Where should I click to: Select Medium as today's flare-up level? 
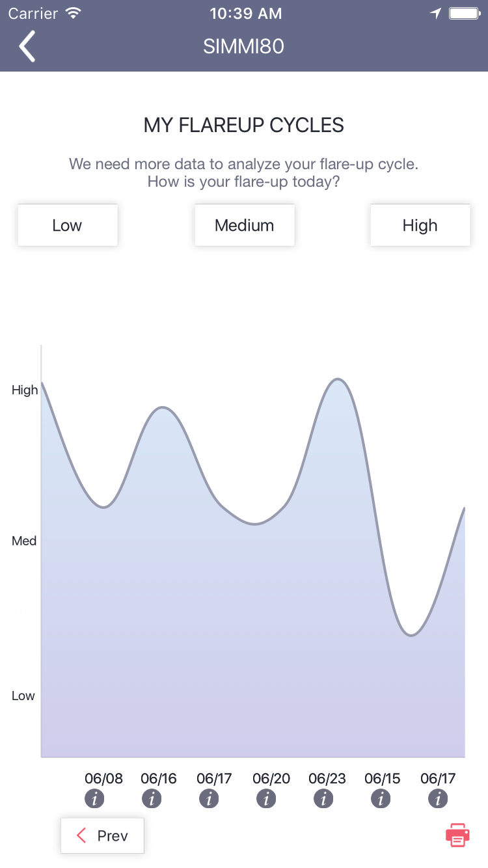[244, 224]
